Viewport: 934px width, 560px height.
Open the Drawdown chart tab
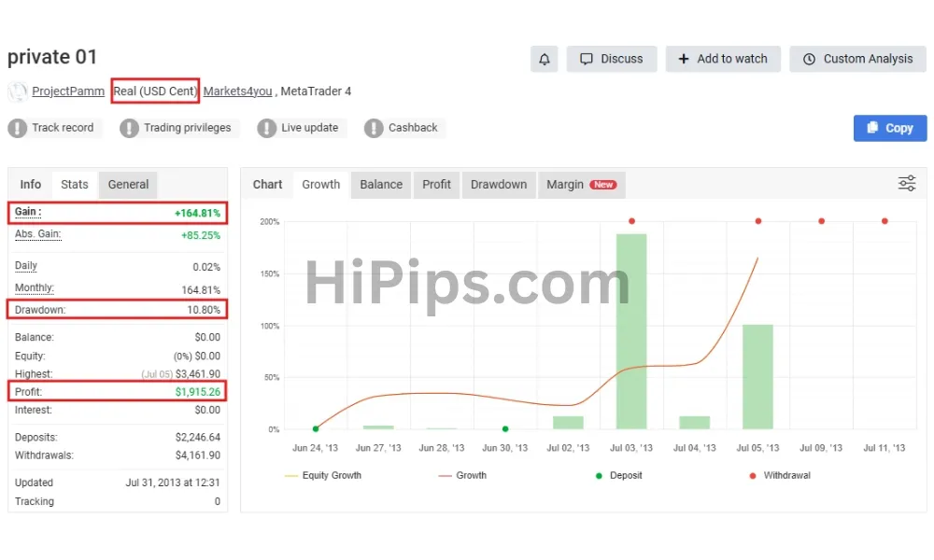(499, 185)
